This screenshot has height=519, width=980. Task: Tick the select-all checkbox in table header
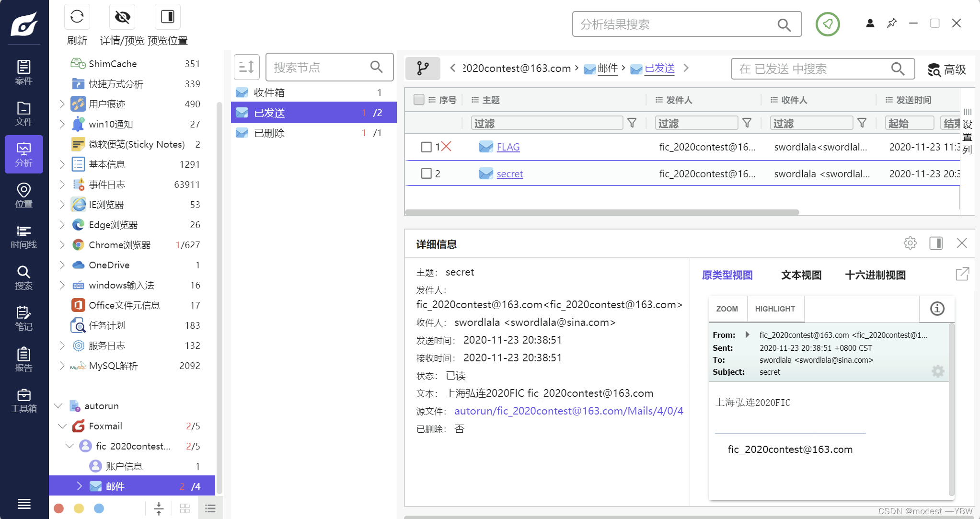click(x=419, y=100)
